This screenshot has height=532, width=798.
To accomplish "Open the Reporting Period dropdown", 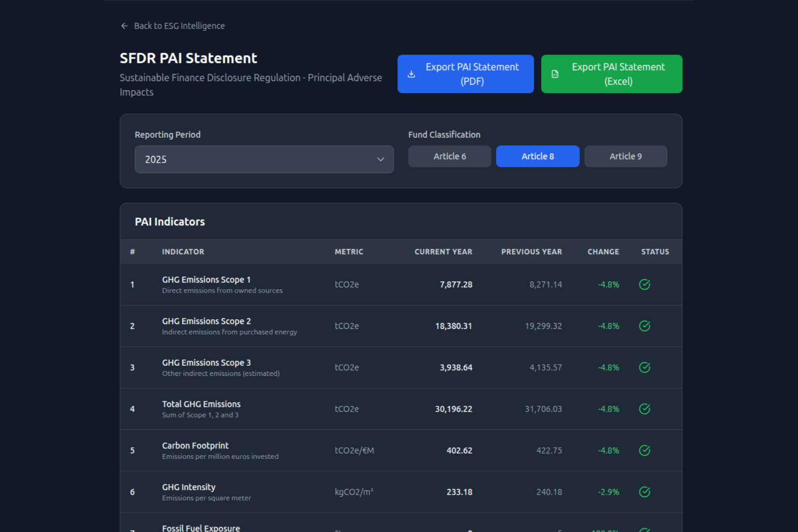I will point(264,160).
